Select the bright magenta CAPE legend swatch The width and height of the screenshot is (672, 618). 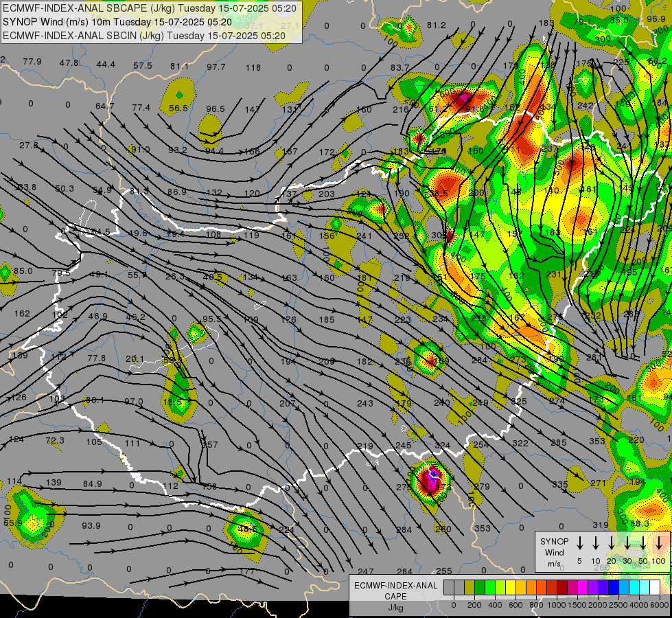point(583,588)
